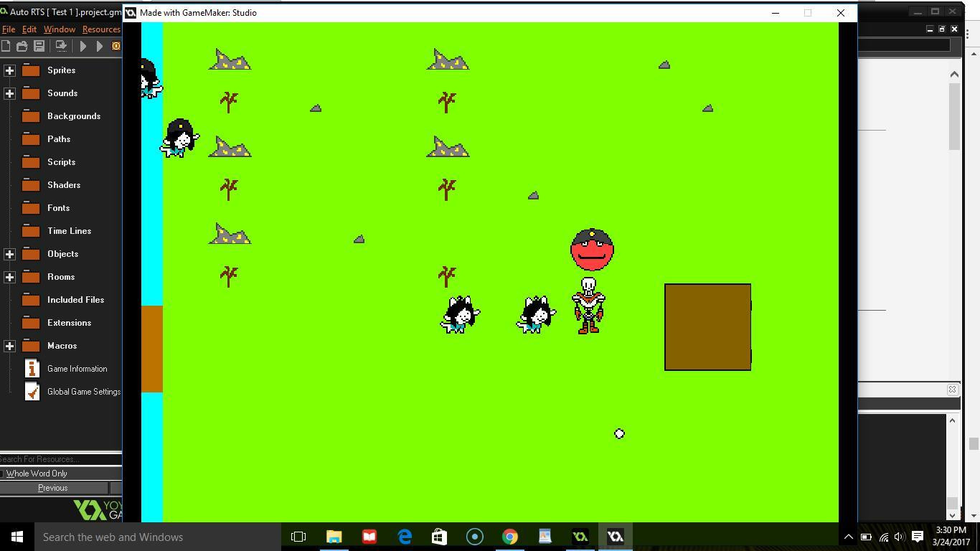Image resolution: width=980 pixels, height=551 pixels.
Task: Click the white dot below the skeleton
Action: point(619,433)
